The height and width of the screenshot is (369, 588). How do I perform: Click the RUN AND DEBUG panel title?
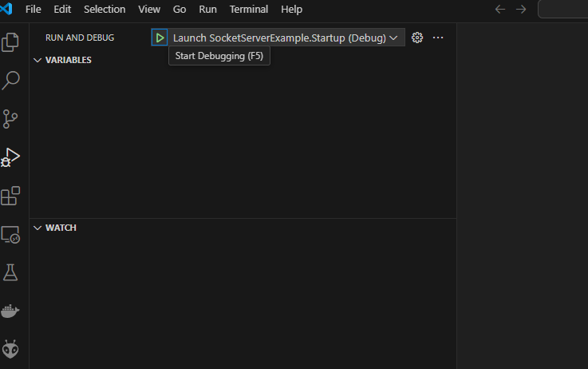(80, 38)
